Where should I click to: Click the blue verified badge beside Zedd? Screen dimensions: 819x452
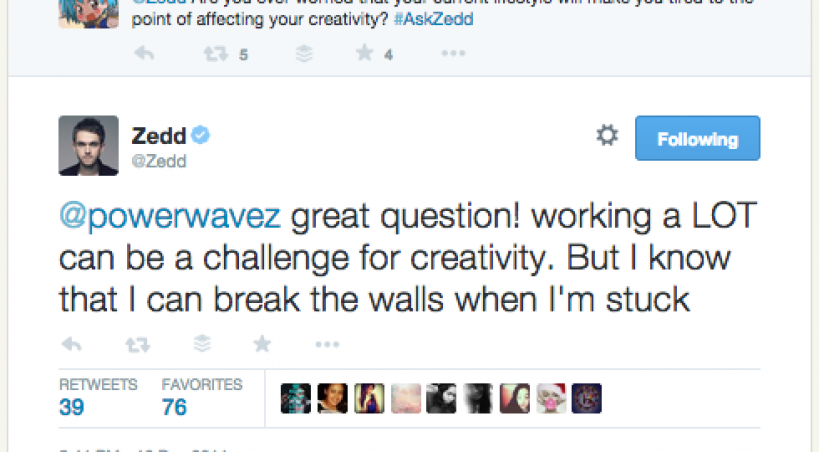200,135
